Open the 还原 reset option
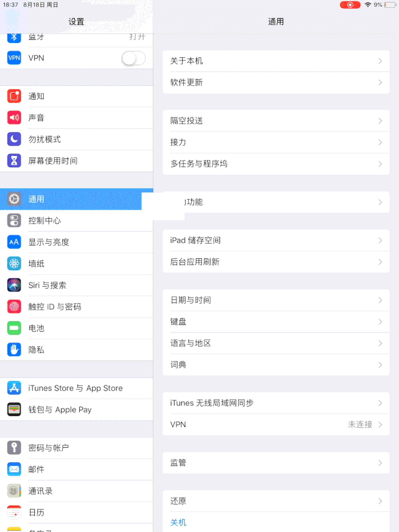399x532 pixels. pyautogui.click(x=276, y=501)
